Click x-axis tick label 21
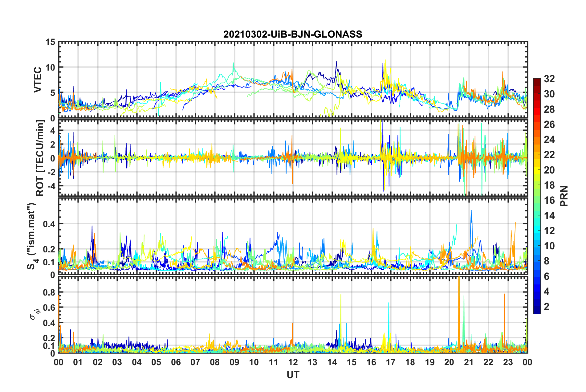The height and width of the screenshot is (392, 586). (469, 362)
